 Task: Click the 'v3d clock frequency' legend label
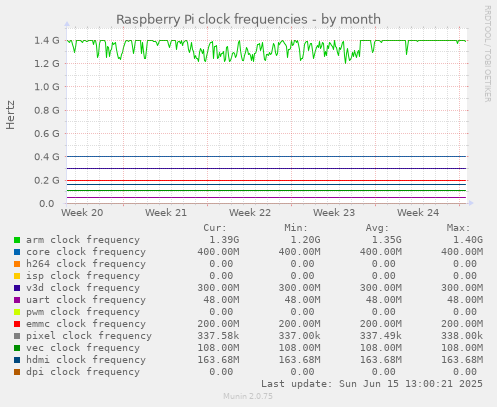83,288
